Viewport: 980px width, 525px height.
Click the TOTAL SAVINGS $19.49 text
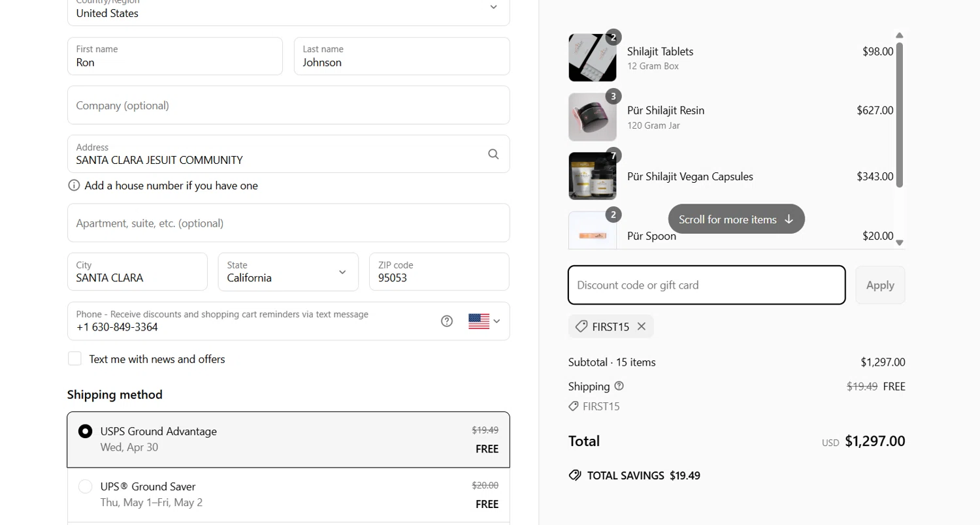pyautogui.click(x=644, y=475)
